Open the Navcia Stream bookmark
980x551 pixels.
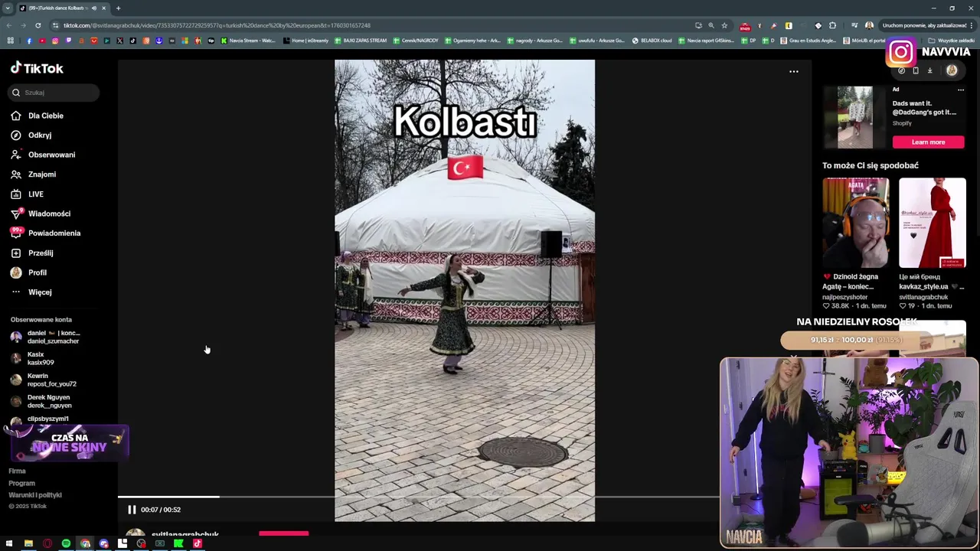tap(248, 41)
